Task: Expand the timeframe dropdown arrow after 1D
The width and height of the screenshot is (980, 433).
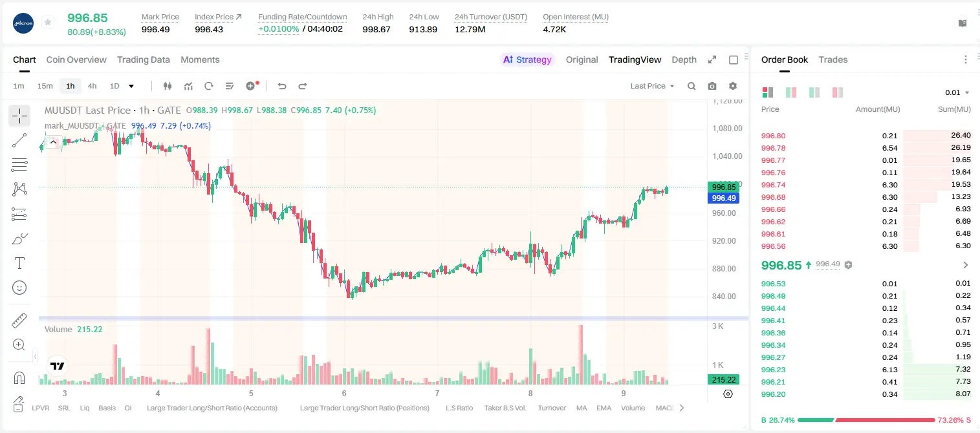Action: coord(131,86)
